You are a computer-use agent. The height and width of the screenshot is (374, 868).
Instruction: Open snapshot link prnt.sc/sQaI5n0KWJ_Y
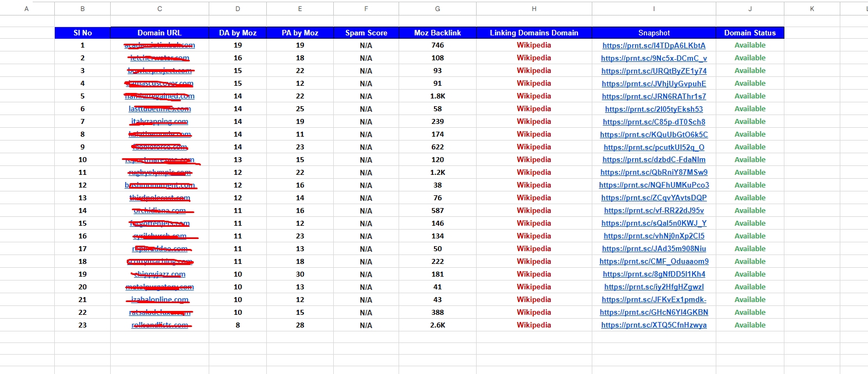point(654,223)
